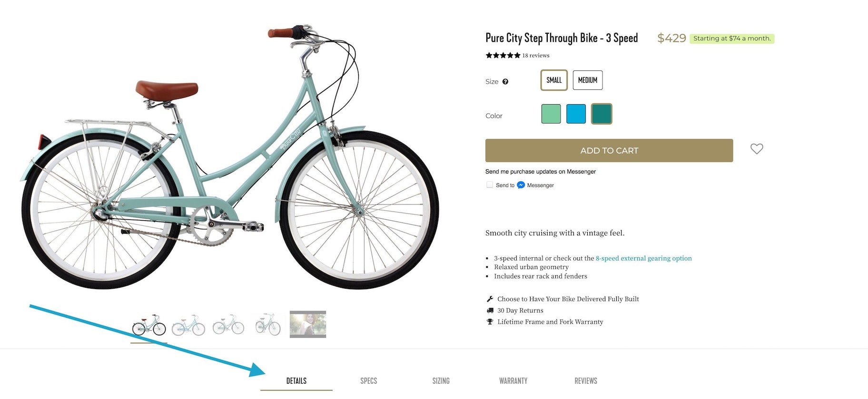
Task: Follow the 8-speed external gearing option link
Action: pyautogui.click(x=643, y=258)
